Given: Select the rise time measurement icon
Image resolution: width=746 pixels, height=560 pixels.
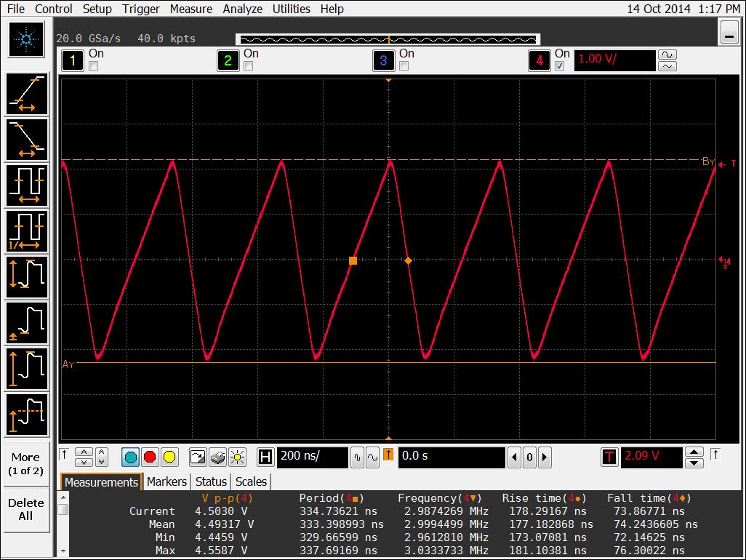Looking at the screenshot, I should (27, 94).
